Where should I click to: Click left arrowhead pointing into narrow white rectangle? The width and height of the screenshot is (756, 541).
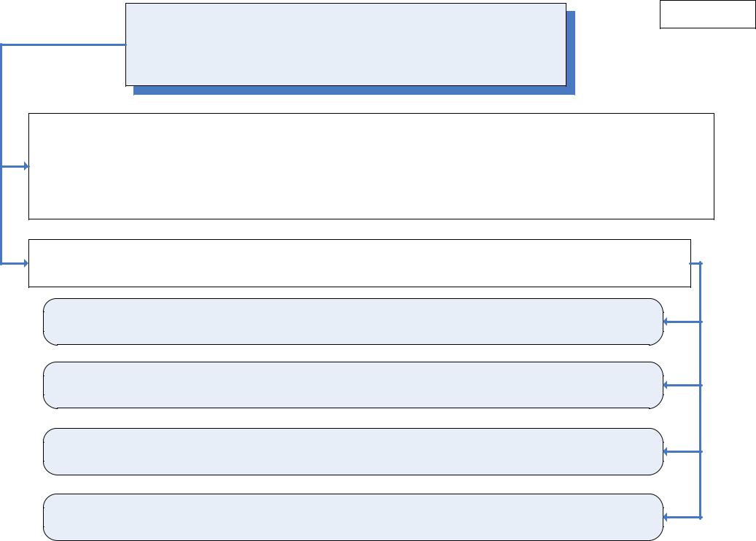(26, 263)
